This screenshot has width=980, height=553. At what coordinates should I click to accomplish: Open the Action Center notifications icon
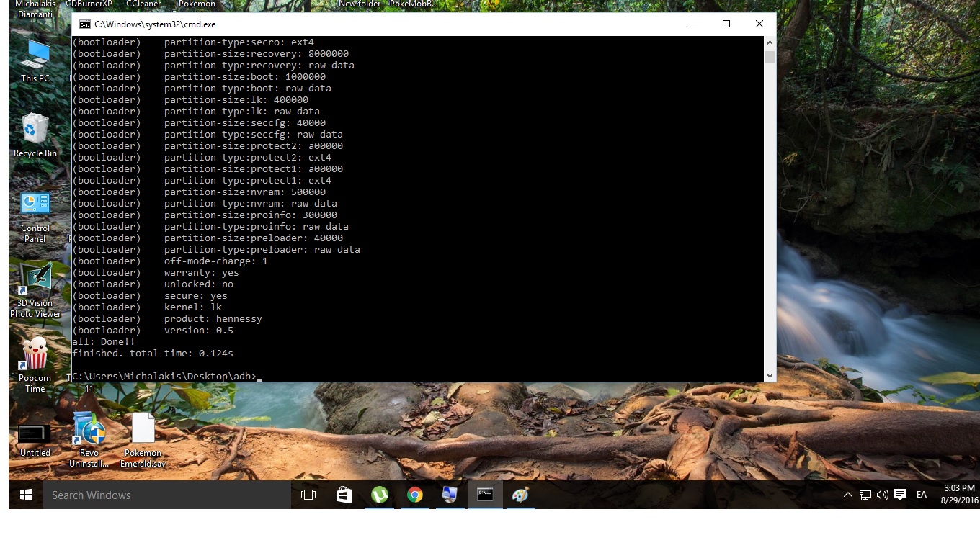click(x=899, y=495)
